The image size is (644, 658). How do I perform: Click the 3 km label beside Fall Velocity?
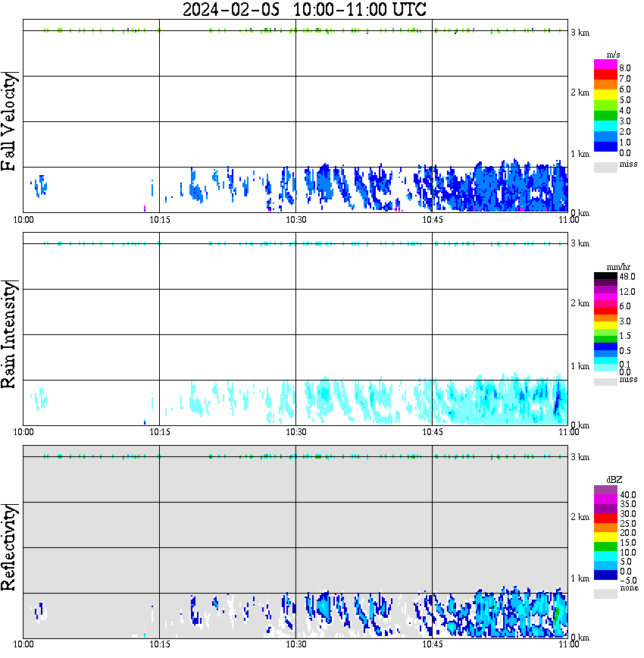click(x=580, y=33)
